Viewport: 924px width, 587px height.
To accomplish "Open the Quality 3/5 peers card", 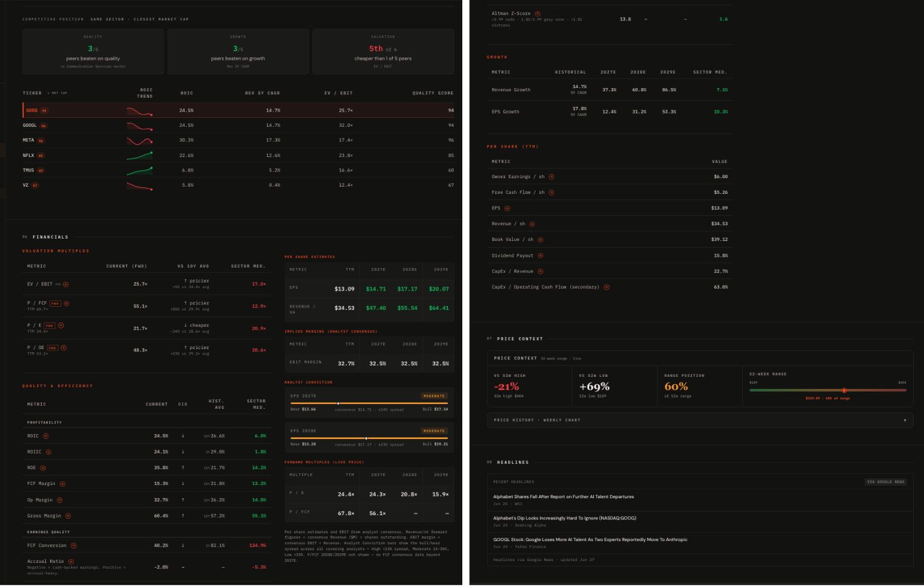I will click(93, 52).
